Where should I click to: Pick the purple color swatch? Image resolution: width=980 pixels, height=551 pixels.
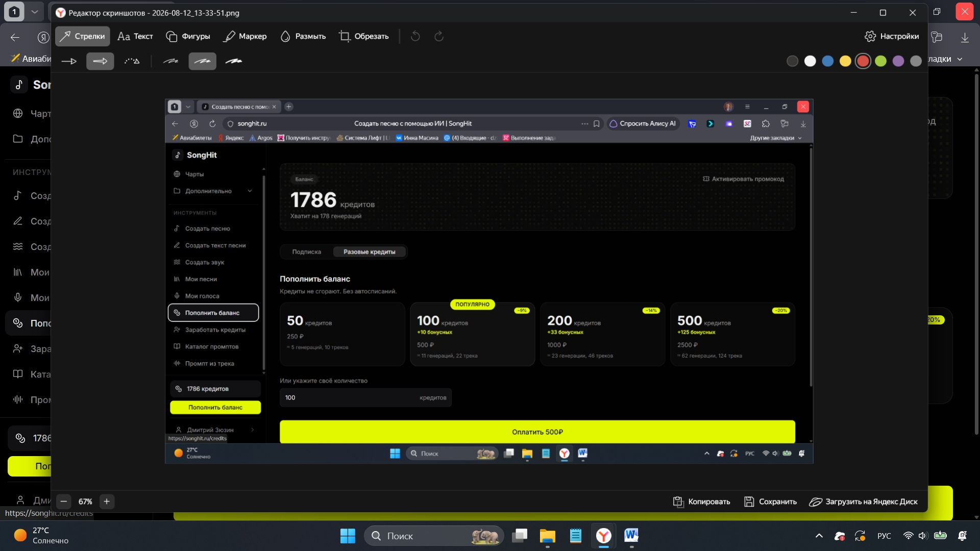click(x=898, y=61)
